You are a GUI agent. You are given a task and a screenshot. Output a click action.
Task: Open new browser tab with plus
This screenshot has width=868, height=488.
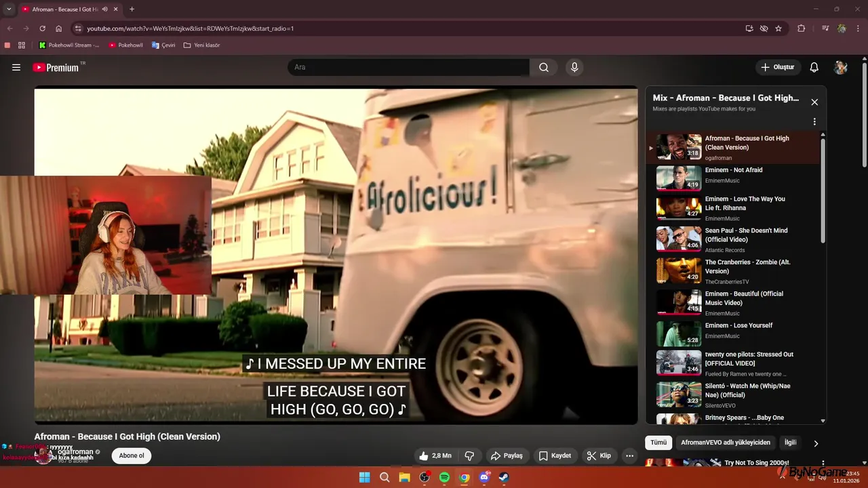pos(132,9)
